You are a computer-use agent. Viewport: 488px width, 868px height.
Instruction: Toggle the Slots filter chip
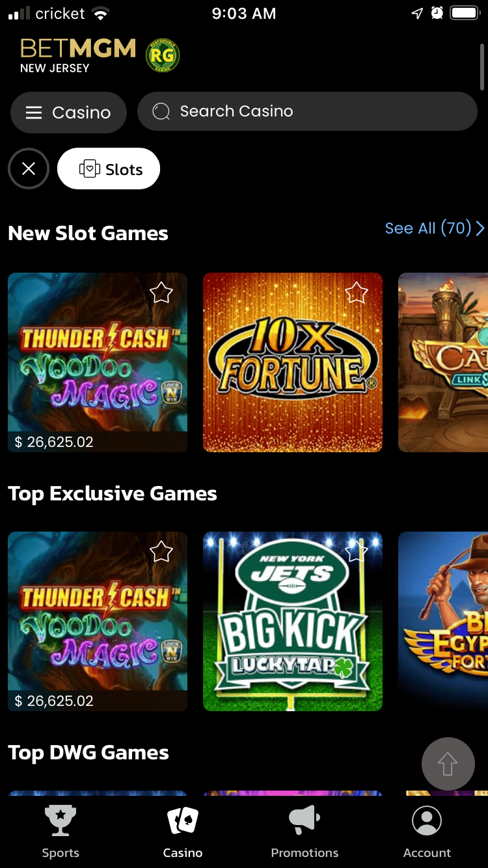(109, 169)
